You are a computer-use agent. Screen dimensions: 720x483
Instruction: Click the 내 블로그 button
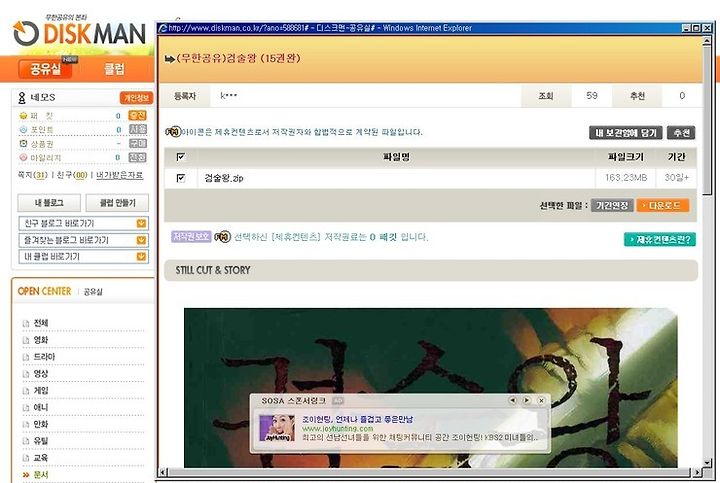coord(49,202)
